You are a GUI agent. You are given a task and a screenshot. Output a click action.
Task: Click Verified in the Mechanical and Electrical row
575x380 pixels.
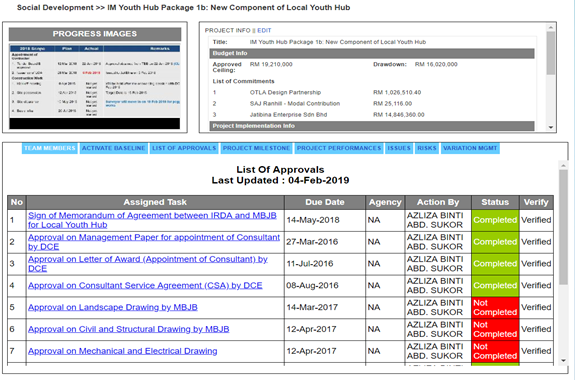point(536,351)
